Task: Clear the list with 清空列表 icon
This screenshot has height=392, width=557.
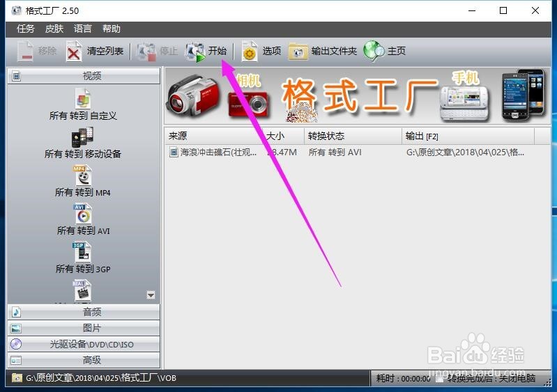Action: (73, 52)
